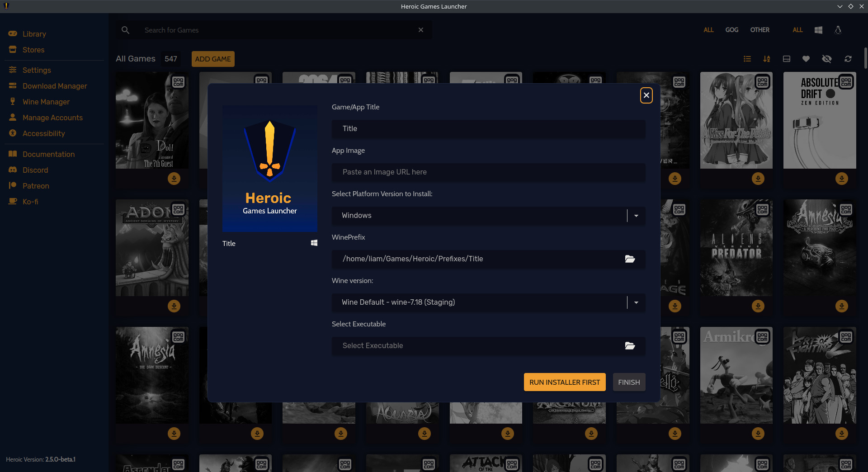The width and height of the screenshot is (868, 472).
Task: Filter library by Windows platform
Action: point(818,30)
